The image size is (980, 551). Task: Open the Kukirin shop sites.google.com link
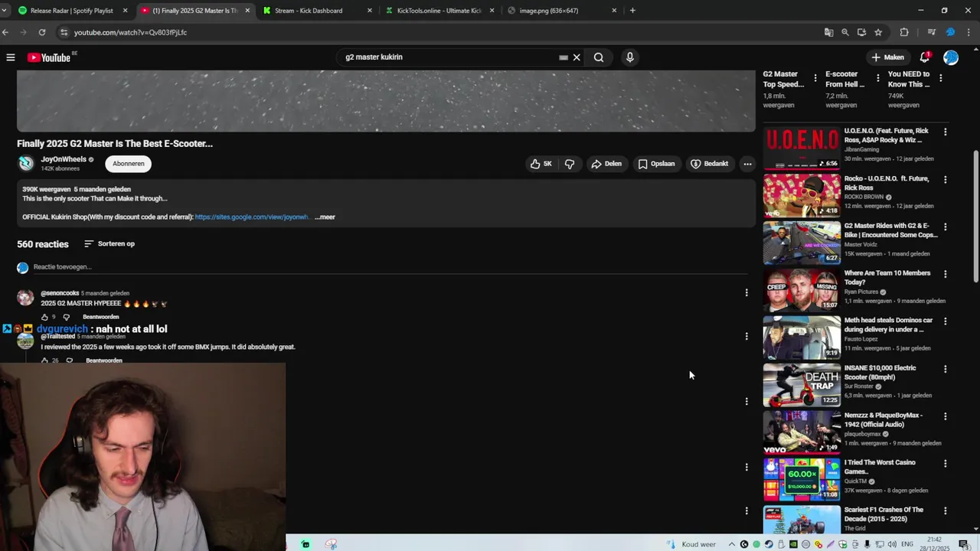(252, 217)
